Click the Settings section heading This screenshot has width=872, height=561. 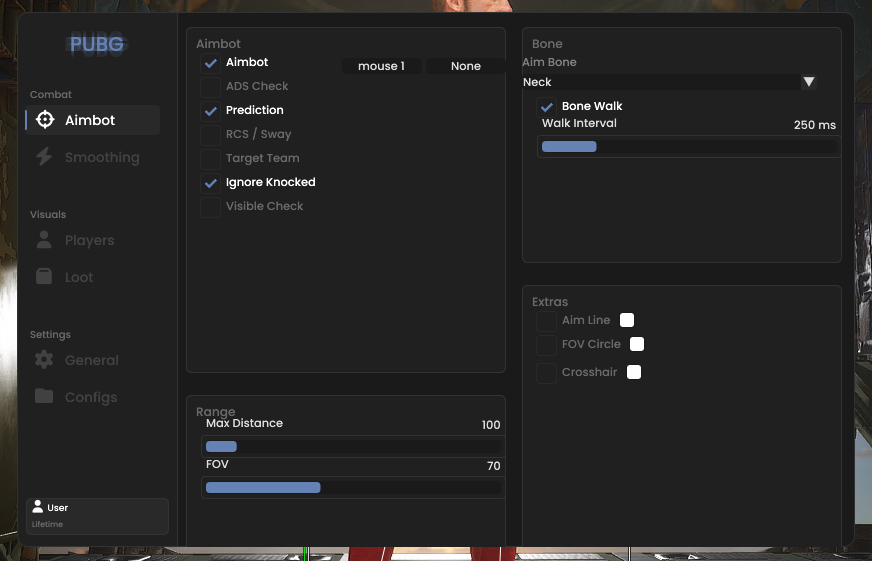pos(50,334)
